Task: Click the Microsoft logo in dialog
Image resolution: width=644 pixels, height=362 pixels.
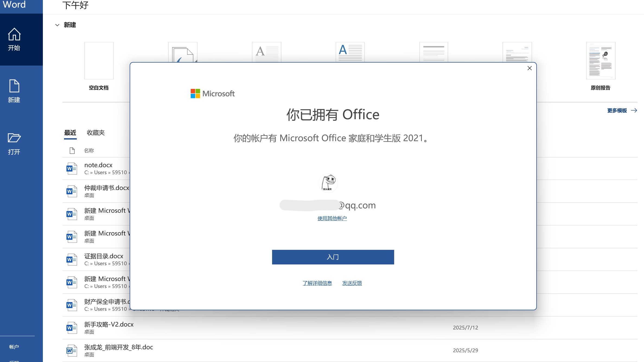Action: coord(212,94)
